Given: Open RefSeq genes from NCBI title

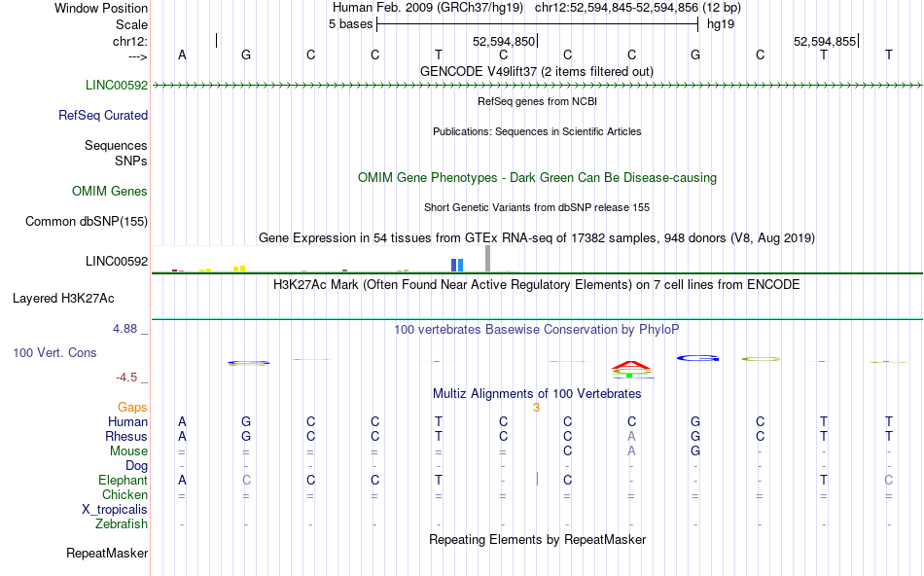Looking at the screenshot, I should (537, 101).
